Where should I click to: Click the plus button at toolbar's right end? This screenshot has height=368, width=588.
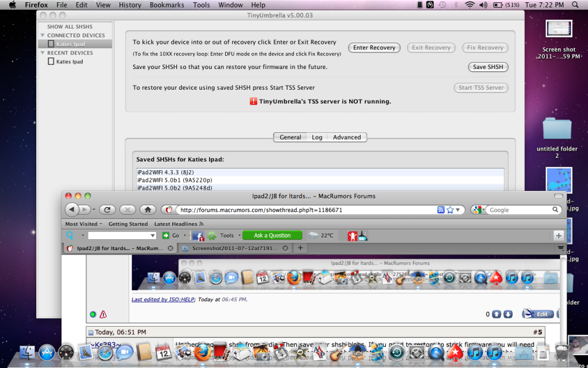tap(559, 235)
